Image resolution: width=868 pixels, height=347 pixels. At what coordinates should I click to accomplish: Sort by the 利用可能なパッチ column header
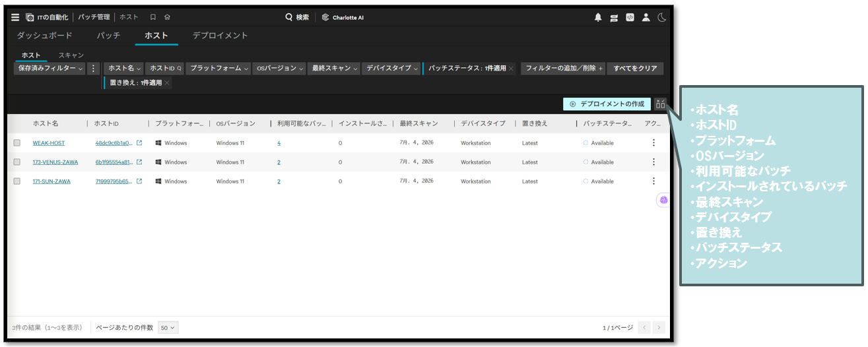tap(302, 123)
